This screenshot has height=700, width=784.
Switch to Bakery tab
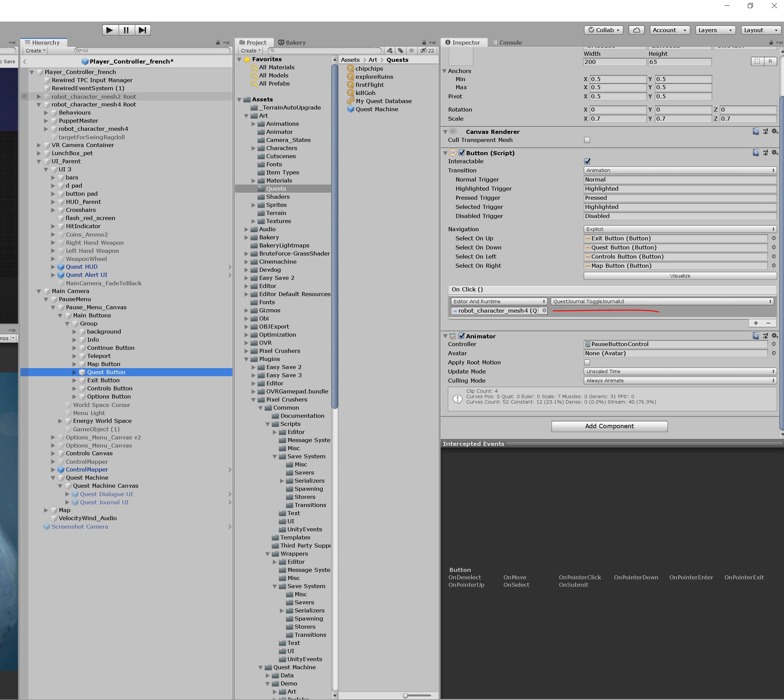point(291,43)
